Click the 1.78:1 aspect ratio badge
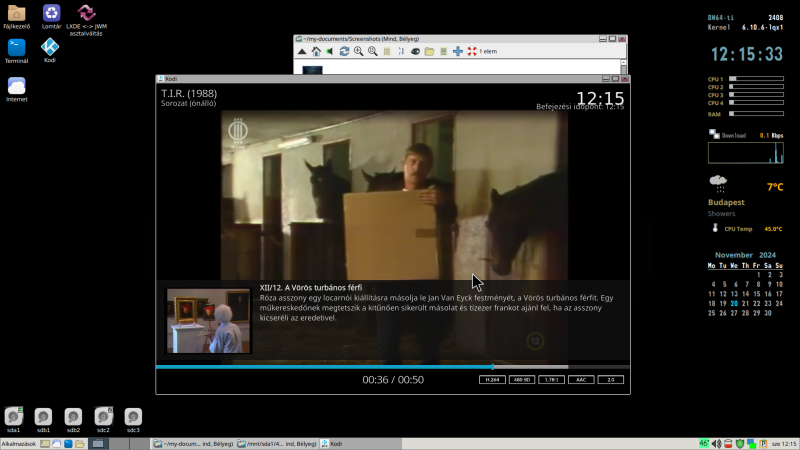This screenshot has width=800, height=450. 552,380
